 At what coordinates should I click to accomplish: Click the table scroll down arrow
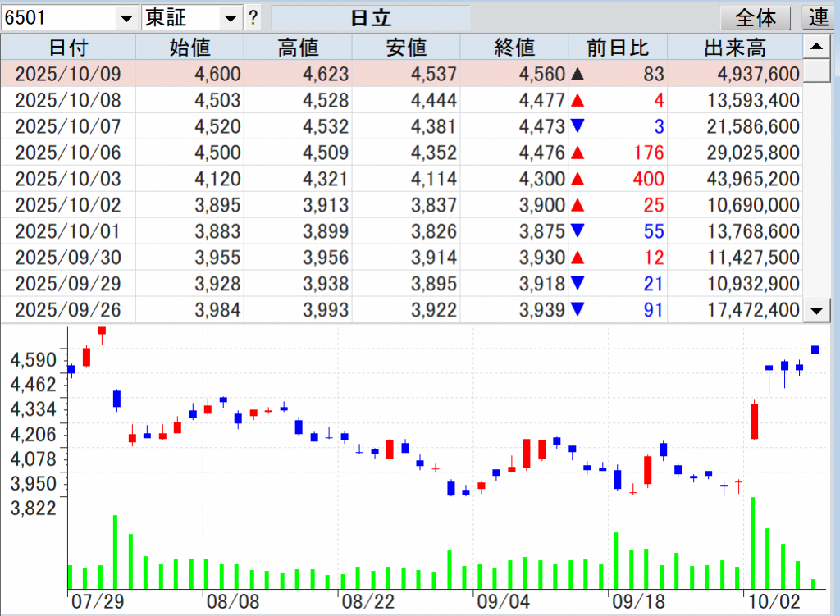pos(815,310)
